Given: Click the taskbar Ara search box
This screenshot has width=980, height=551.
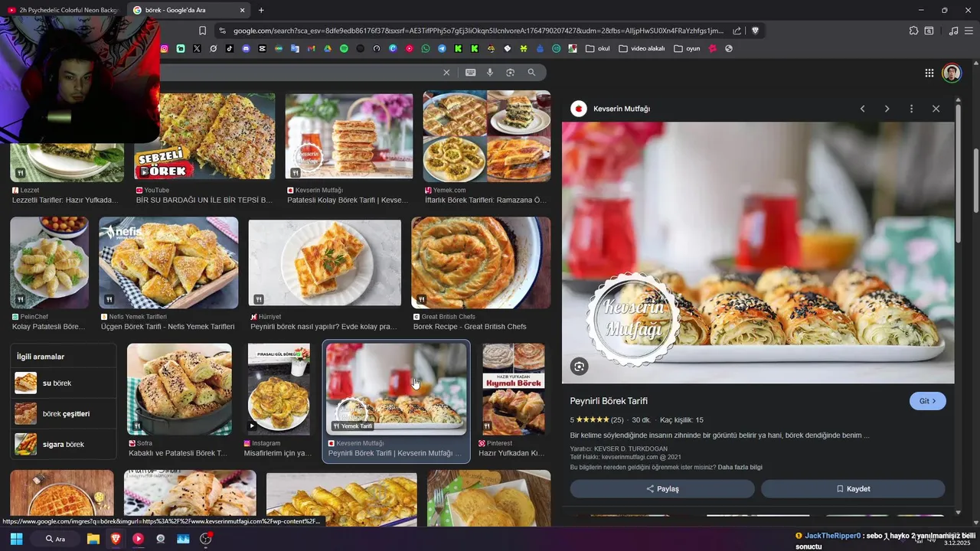Looking at the screenshot, I should tap(55, 539).
